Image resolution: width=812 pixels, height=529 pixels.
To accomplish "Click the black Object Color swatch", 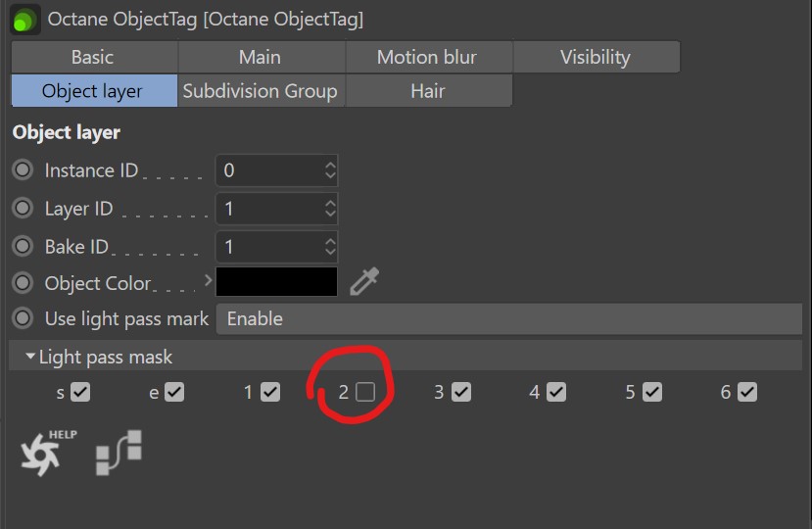I will [x=276, y=282].
